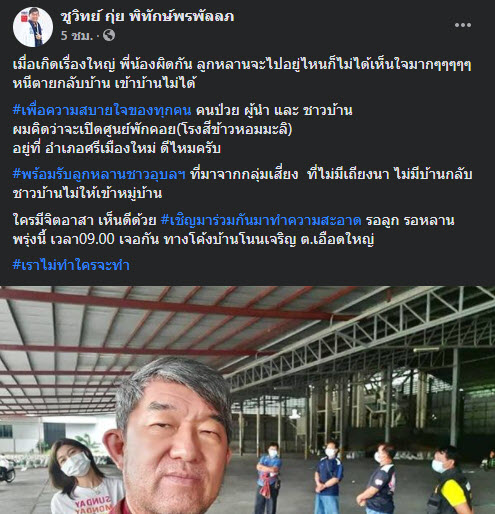Open the 5 ชม. post timestamp
The width and height of the screenshot is (495, 514).
(77, 35)
